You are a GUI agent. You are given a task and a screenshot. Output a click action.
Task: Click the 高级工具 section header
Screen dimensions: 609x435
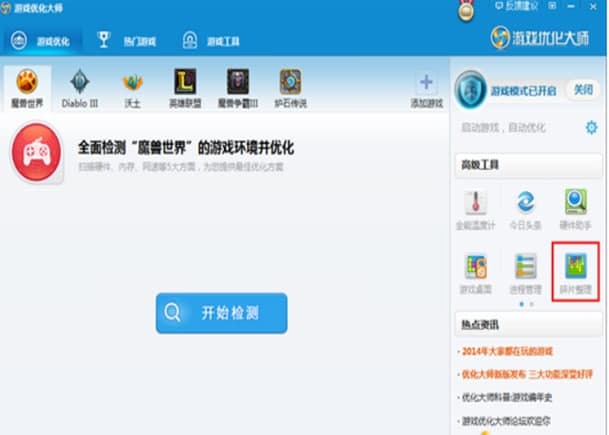528,165
